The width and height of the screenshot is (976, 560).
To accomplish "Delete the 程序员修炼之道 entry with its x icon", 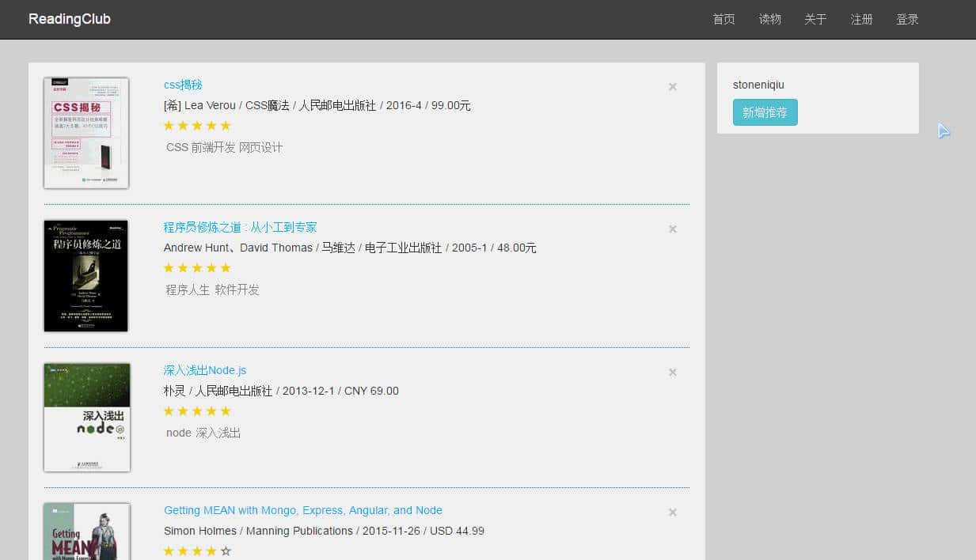I will coord(672,229).
